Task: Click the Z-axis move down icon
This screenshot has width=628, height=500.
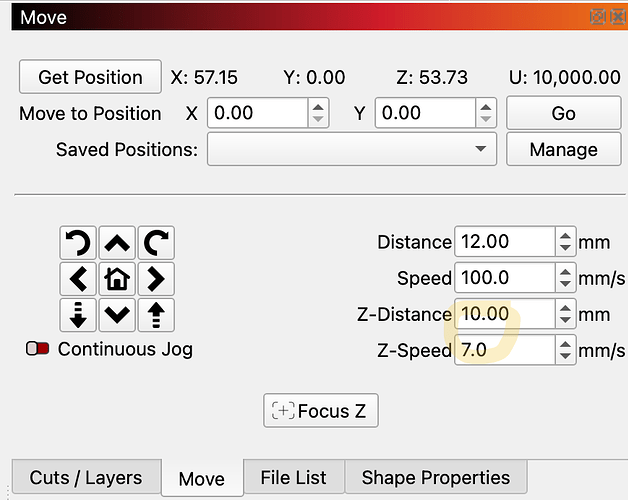Action: tap(80, 314)
